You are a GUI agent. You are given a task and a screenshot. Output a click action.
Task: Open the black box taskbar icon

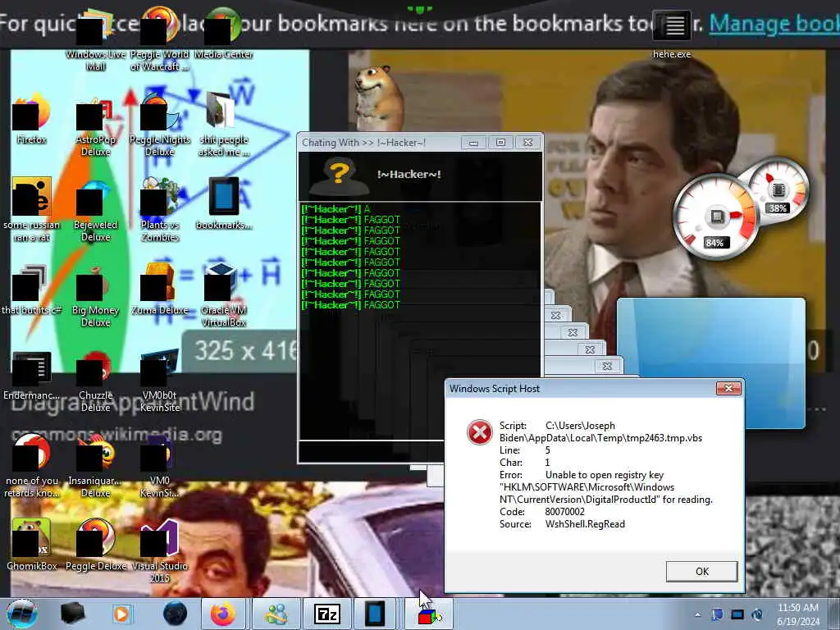tap(72, 614)
